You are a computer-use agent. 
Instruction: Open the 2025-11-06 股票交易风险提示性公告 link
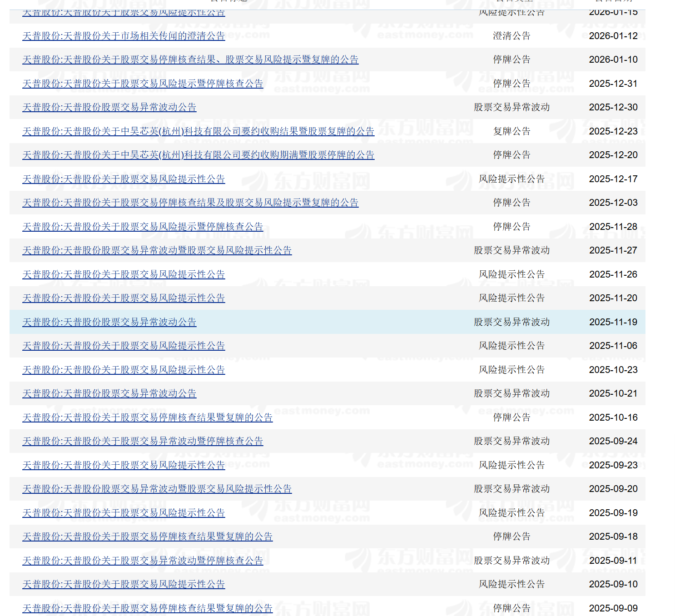(x=124, y=346)
